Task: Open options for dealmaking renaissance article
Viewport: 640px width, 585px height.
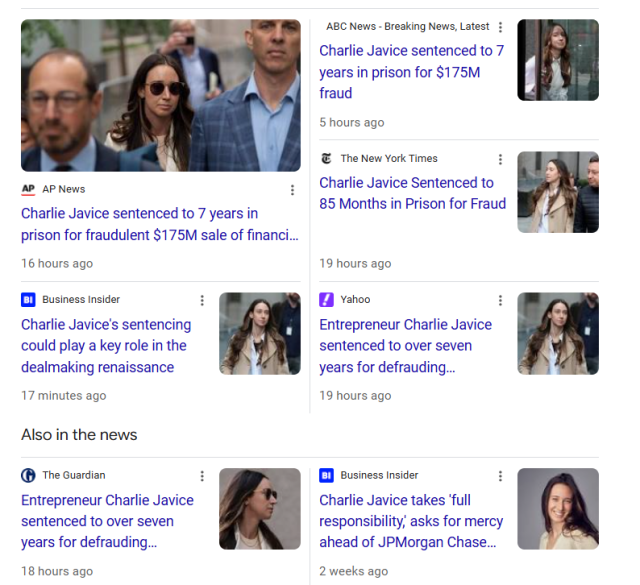Action: coord(202,300)
